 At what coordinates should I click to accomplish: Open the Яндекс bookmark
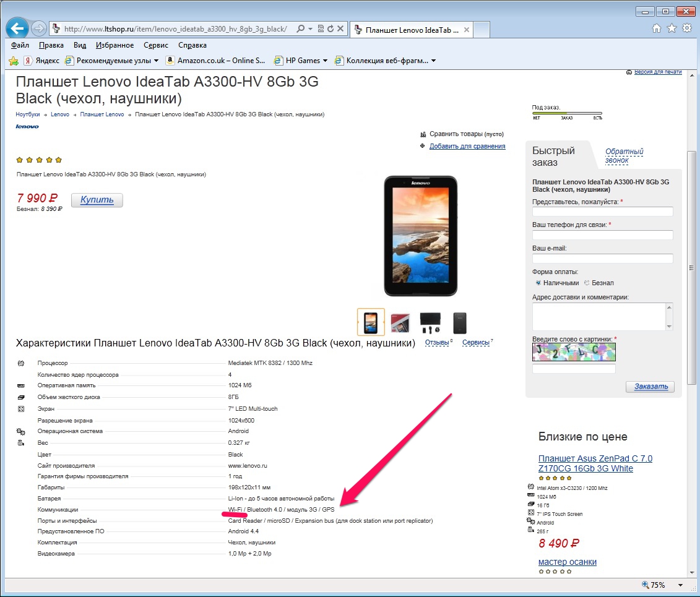[41, 61]
